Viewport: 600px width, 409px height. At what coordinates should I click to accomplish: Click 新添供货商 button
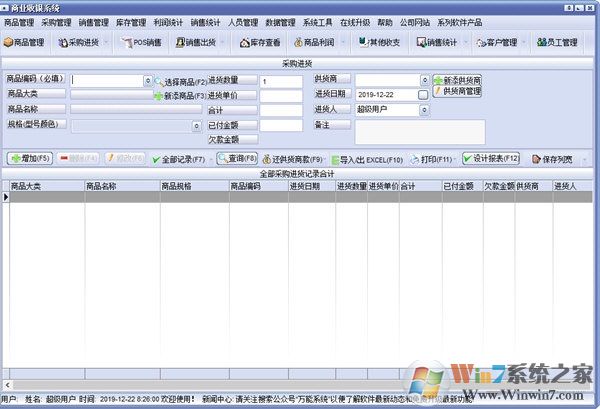457,80
